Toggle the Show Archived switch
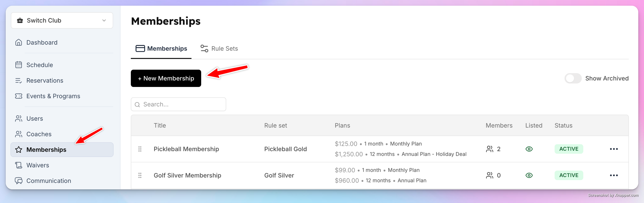Viewport: 644px width, 203px height. click(573, 78)
